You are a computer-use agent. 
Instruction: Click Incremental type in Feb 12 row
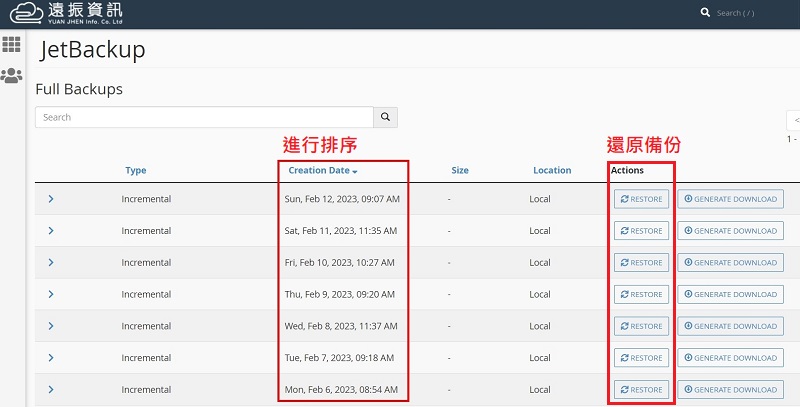click(146, 199)
